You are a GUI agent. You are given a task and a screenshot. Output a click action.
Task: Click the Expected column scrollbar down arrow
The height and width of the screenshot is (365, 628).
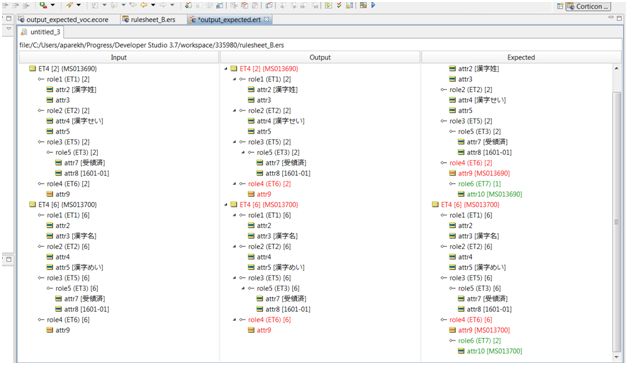click(x=616, y=357)
